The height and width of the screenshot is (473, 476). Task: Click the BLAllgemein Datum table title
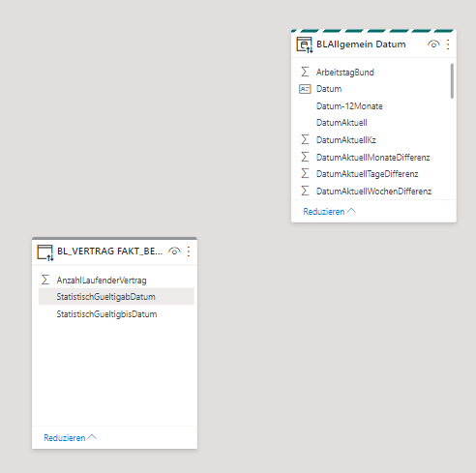point(361,44)
